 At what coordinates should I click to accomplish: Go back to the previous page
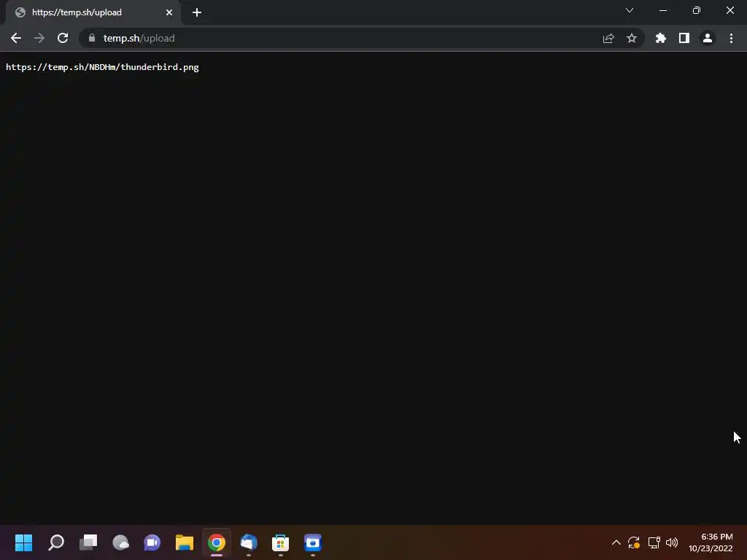[x=16, y=38]
